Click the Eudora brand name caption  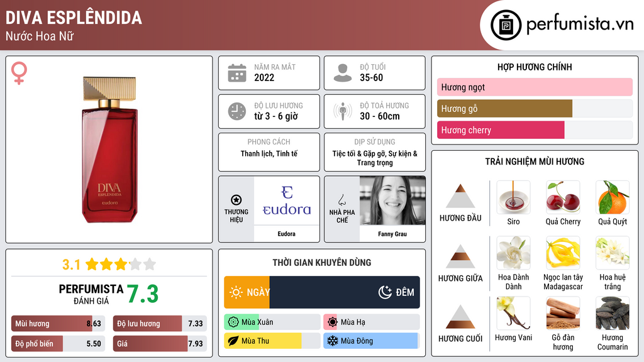point(286,234)
